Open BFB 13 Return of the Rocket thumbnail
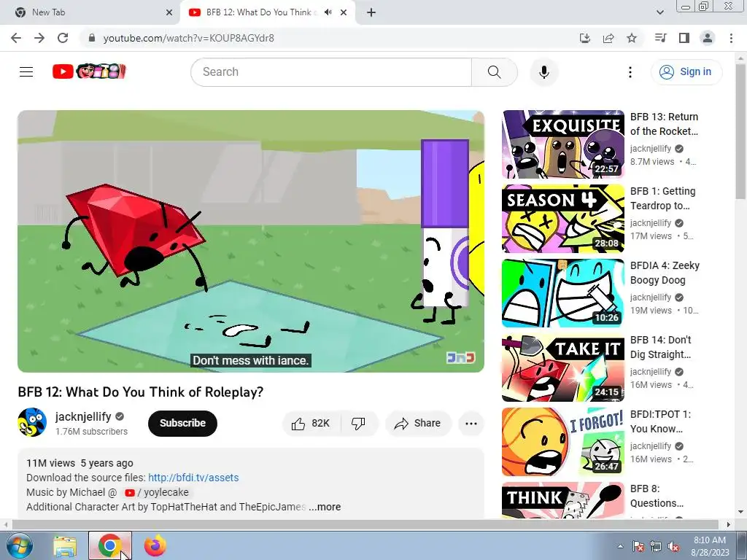 tap(563, 144)
